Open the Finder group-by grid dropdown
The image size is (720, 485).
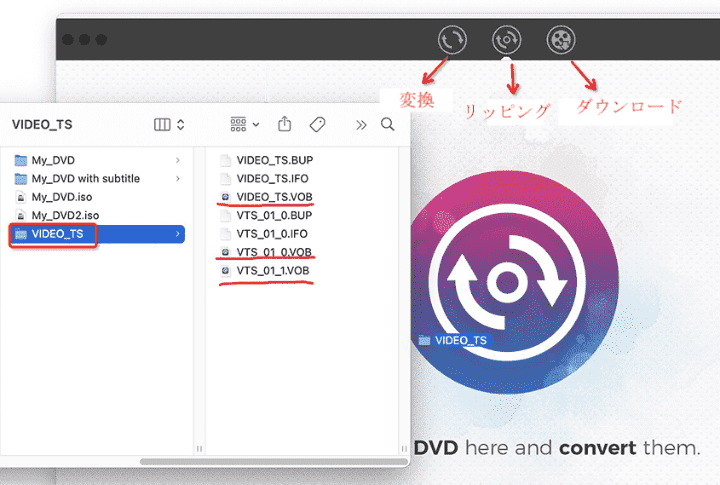pos(245,124)
